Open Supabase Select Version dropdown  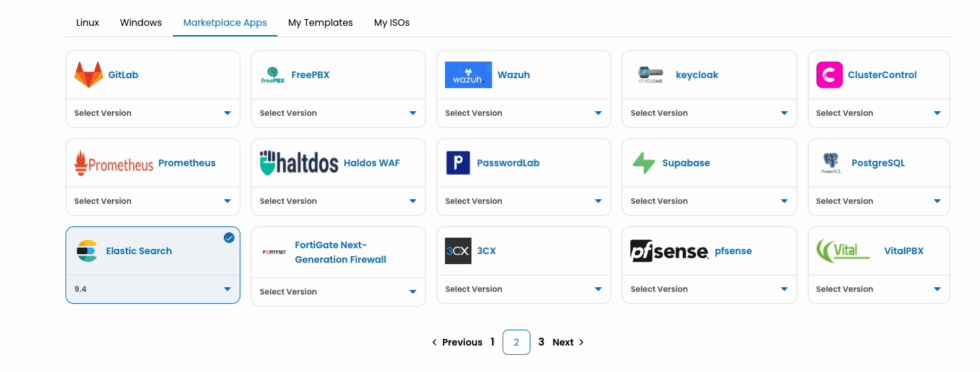point(709,201)
